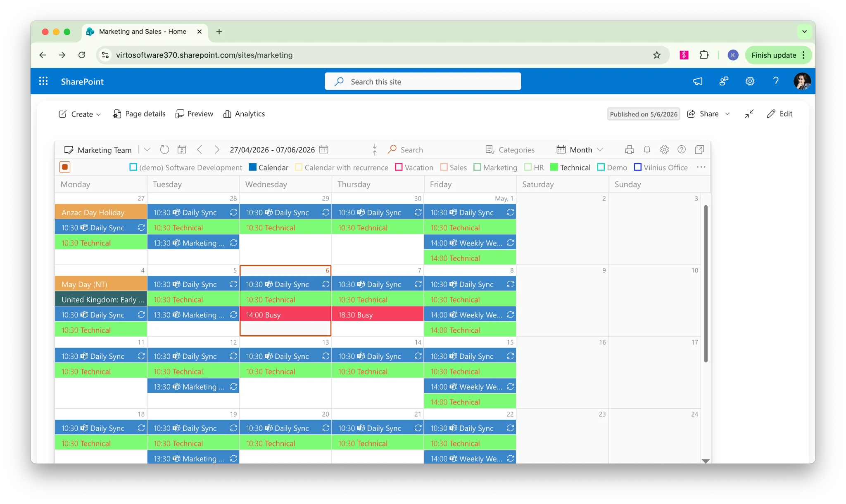Open the browser tab list chevron
Viewport: 846px width, 504px height.
804,31
